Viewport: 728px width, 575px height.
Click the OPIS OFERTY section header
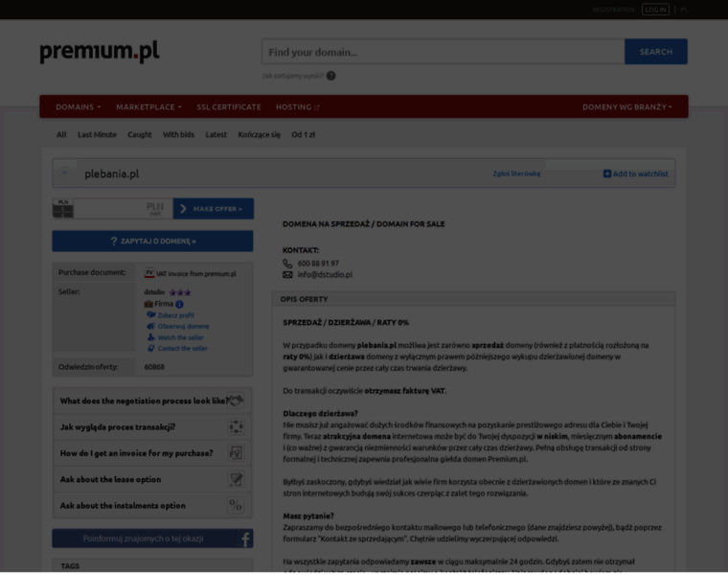pyautogui.click(x=473, y=299)
